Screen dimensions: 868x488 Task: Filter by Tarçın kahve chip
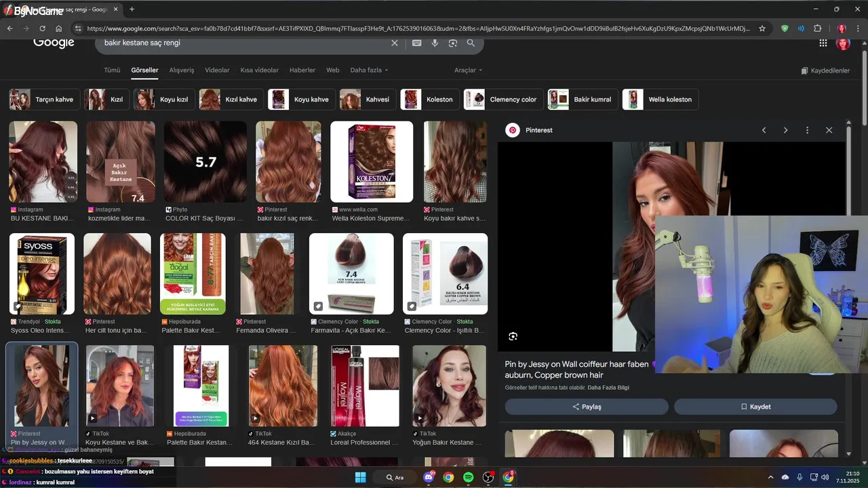point(44,100)
